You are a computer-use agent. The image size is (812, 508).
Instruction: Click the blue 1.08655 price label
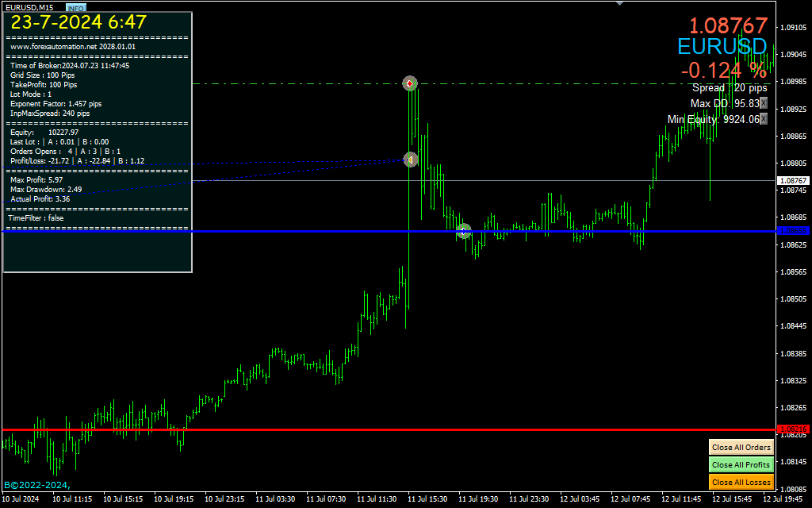[x=793, y=231]
